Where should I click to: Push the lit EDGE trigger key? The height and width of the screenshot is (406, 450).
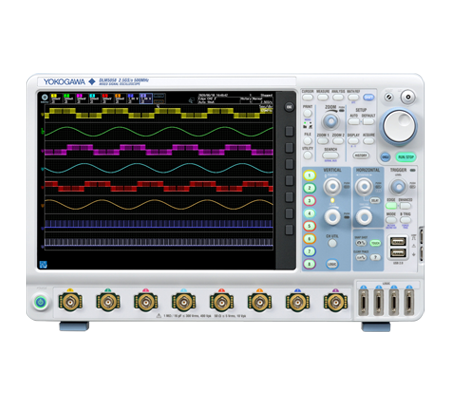coord(391,206)
